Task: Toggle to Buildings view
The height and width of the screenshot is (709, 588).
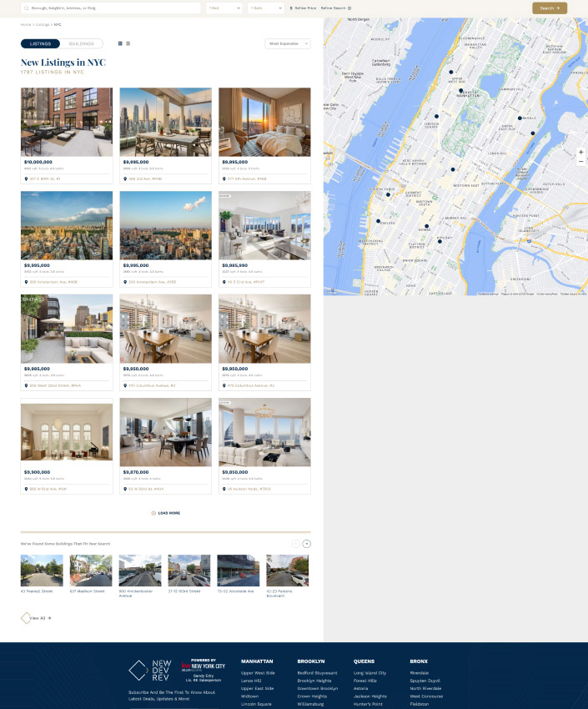Action: (82, 43)
